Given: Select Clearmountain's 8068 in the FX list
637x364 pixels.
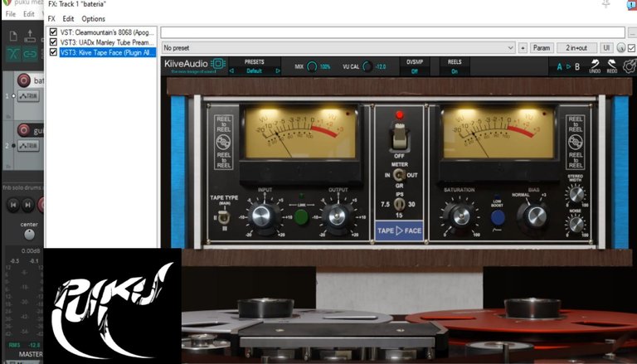Looking at the screenshot, I should (x=107, y=32).
